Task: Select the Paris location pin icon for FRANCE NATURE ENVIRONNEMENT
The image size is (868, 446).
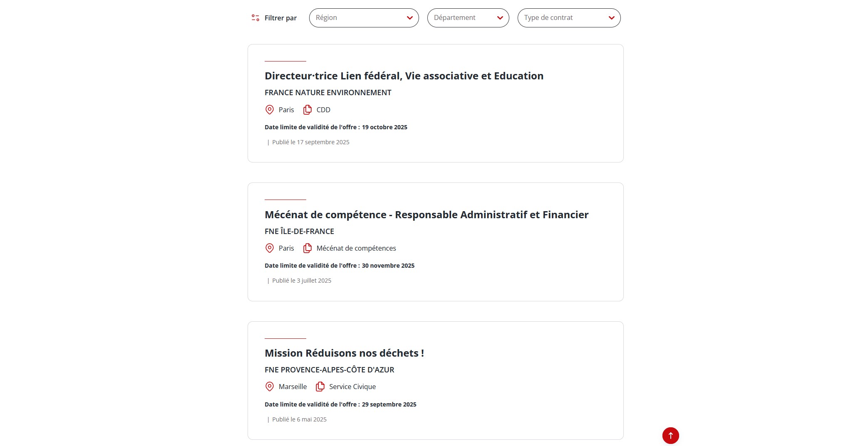Action: (269, 110)
